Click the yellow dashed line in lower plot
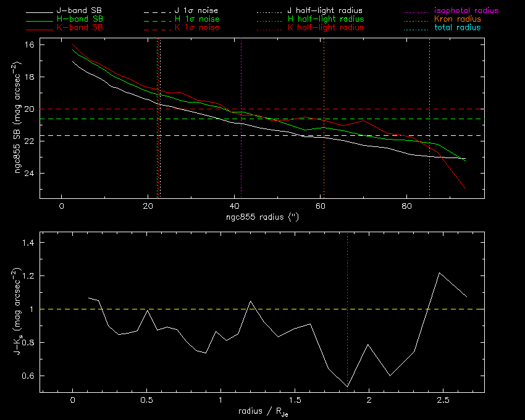The image size is (525, 420). tap(185, 309)
